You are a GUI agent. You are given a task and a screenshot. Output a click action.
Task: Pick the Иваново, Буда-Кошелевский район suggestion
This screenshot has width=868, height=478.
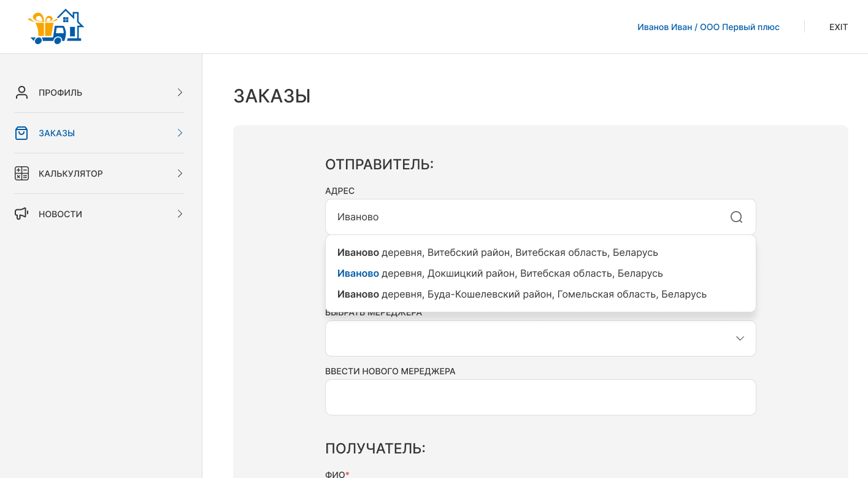(x=521, y=295)
